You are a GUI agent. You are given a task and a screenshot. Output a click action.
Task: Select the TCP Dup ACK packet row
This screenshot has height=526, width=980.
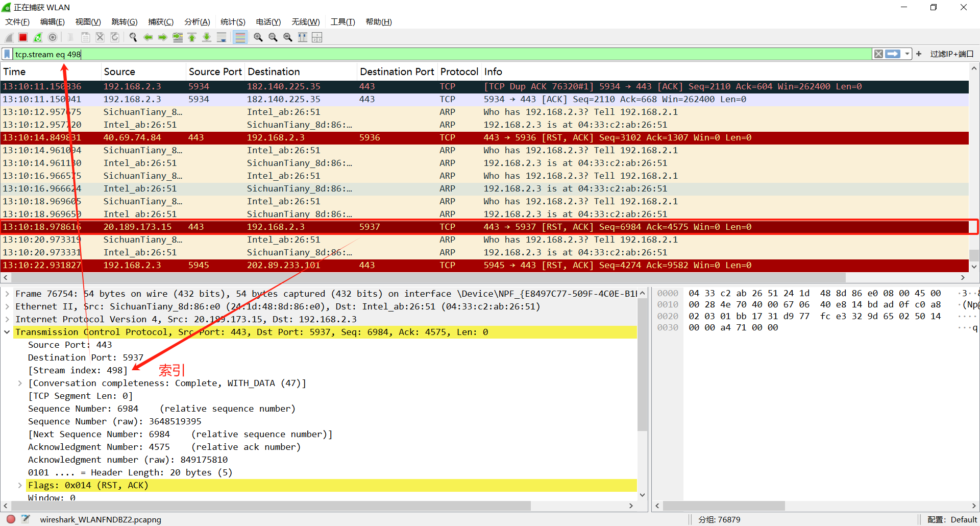(x=484, y=87)
